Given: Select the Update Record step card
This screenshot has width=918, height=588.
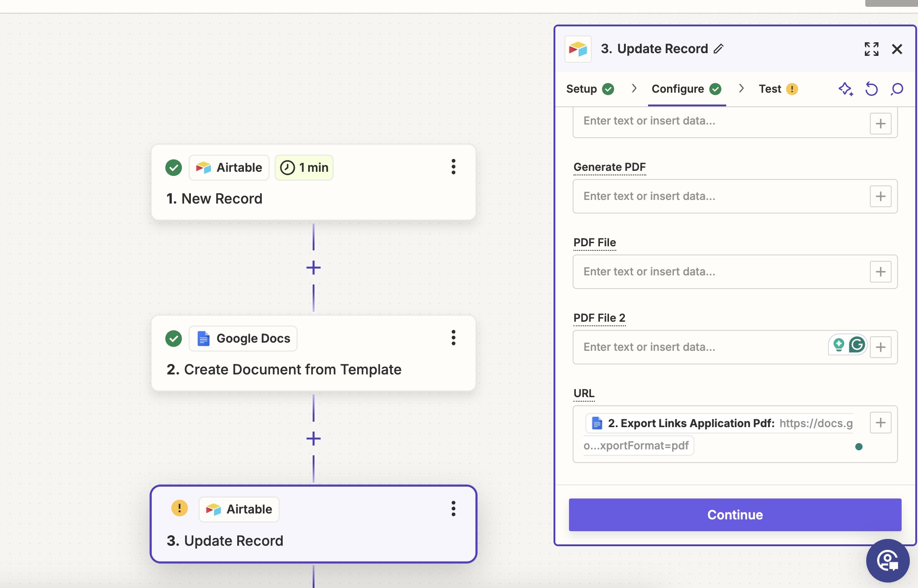Looking at the screenshot, I should coord(314,524).
